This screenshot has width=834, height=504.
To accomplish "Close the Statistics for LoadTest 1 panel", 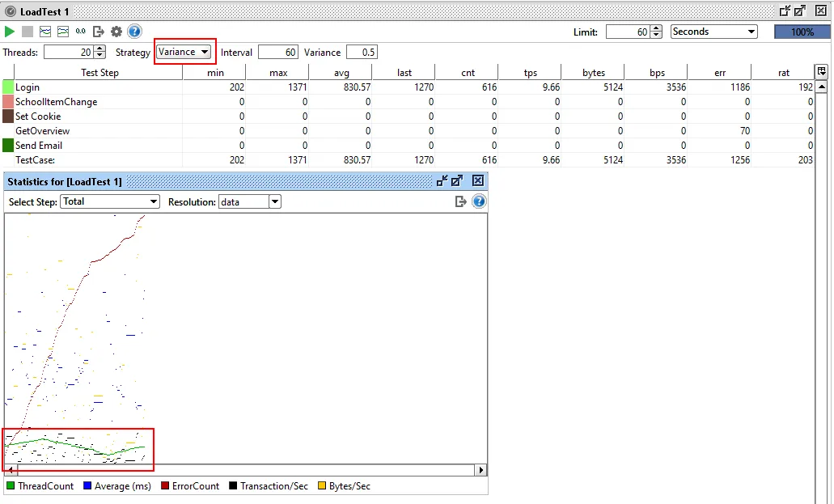I will pos(478,180).
